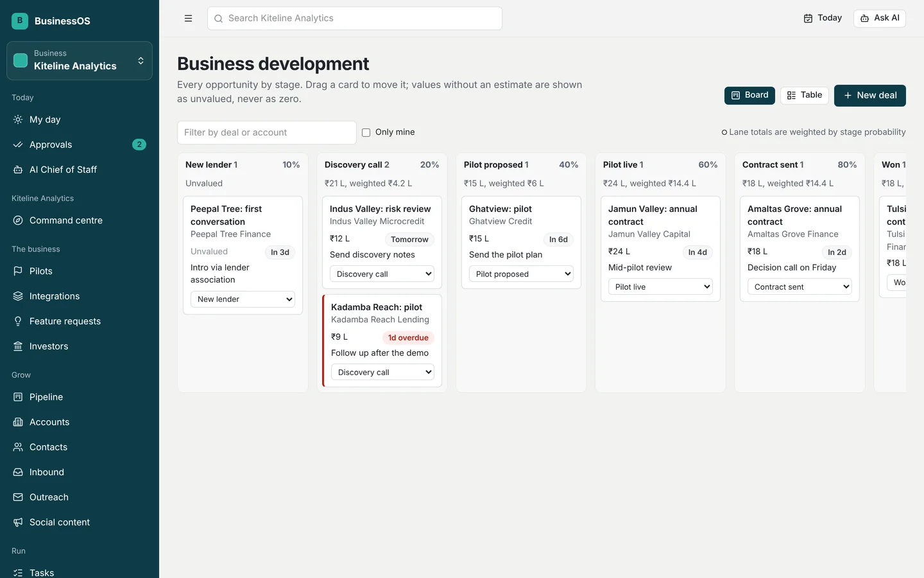This screenshot has width=924, height=578.
Task: Click the Integrations layers icon
Action: (x=18, y=296)
